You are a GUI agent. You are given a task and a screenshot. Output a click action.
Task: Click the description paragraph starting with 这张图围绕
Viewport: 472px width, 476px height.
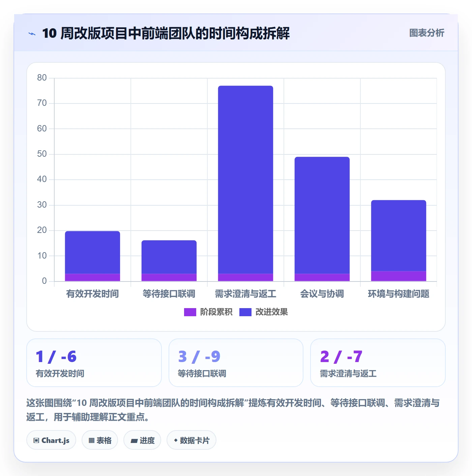pos(233,410)
